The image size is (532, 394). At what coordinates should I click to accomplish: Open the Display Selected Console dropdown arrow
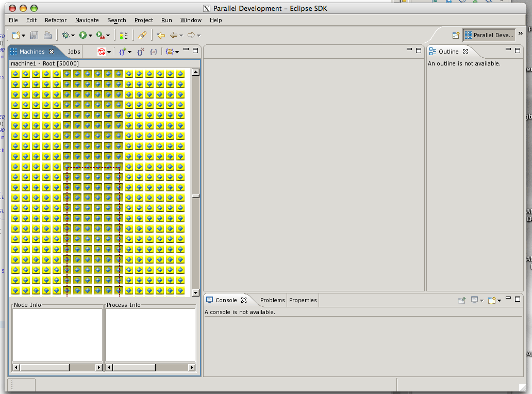pyautogui.click(x=481, y=301)
